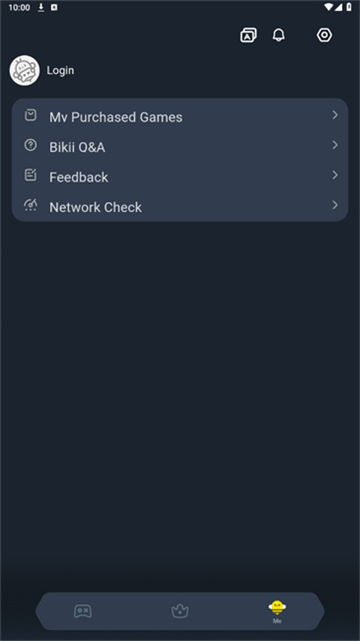Switch to the gamepad games tab
360x641 pixels.
(83, 611)
